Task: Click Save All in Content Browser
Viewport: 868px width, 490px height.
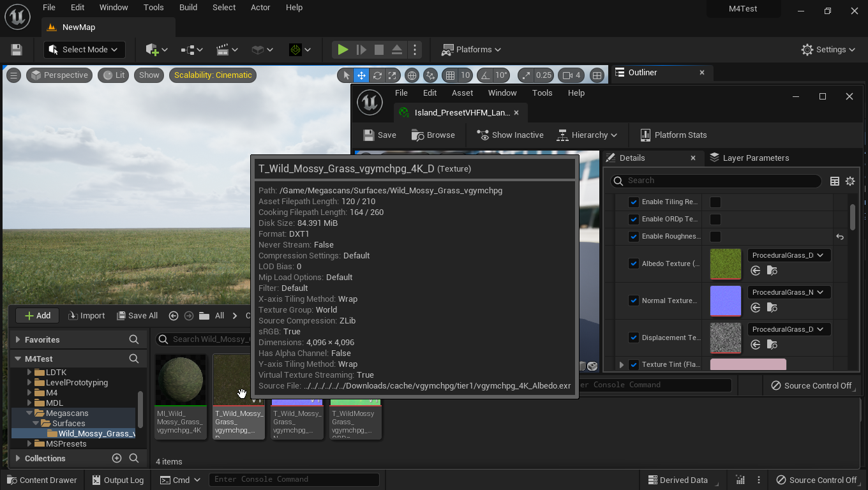Action: pyautogui.click(x=138, y=316)
